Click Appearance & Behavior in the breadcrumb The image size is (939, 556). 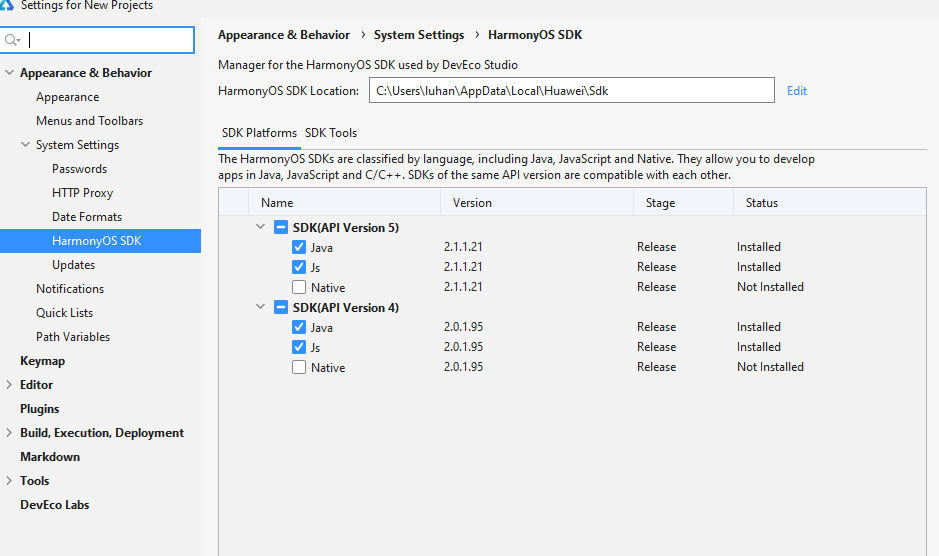click(284, 35)
